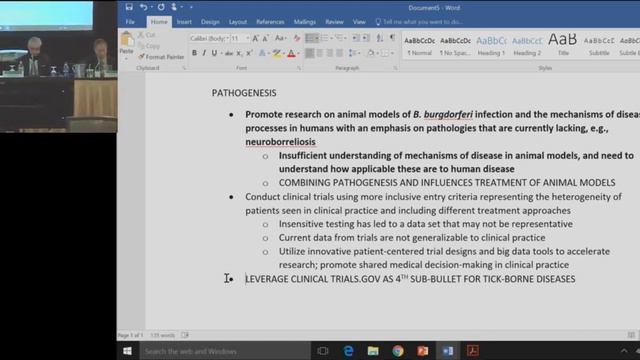Center the text alignment
The image size is (640, 360).
320,53
